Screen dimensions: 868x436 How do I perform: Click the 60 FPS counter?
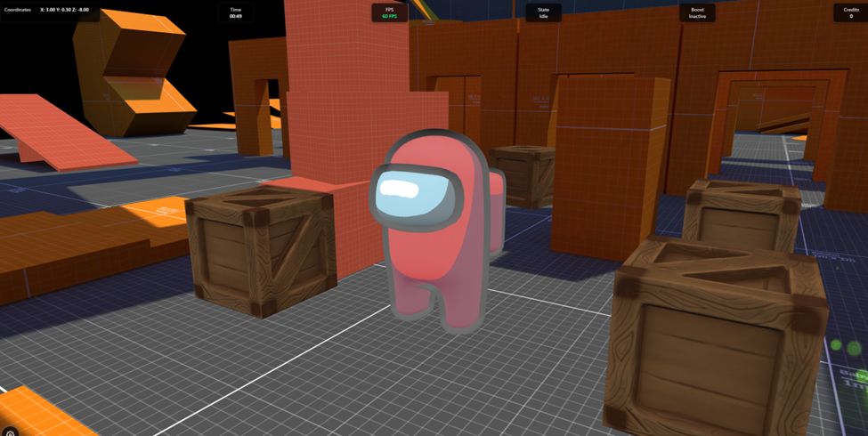[x=390, y=12]
